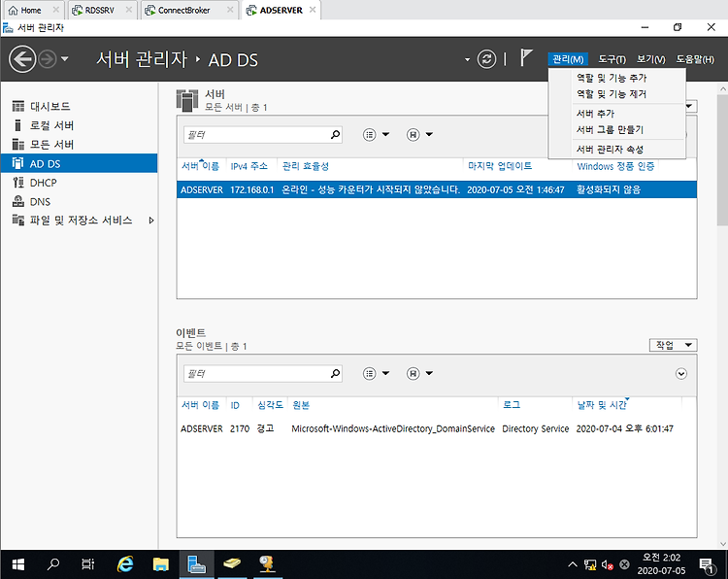This screenshot has width=728, height=579.
Task: Open 서버 list view options icon
Action: tap(369, 135)
